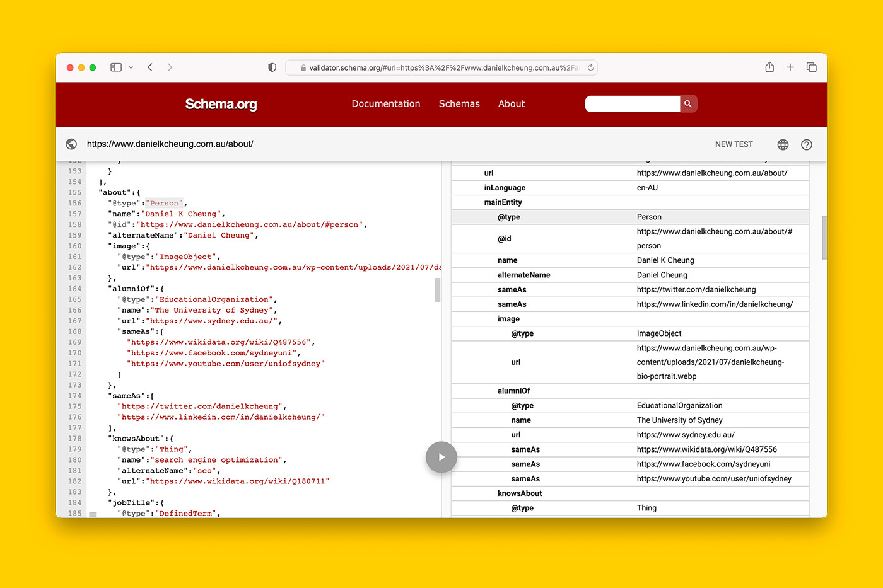
Task: Click code line number 164
Action: click(x=75, y=289)
